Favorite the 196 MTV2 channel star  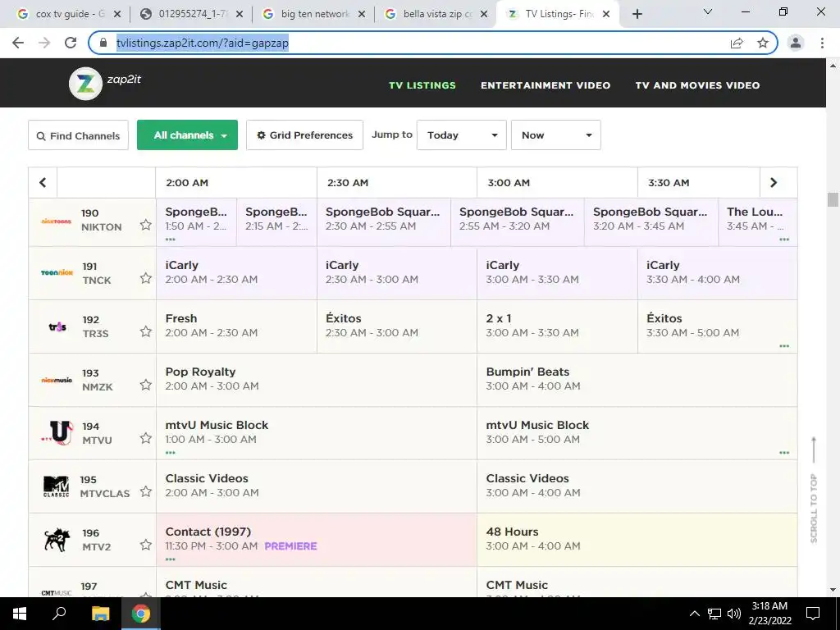tap(146, 545)
